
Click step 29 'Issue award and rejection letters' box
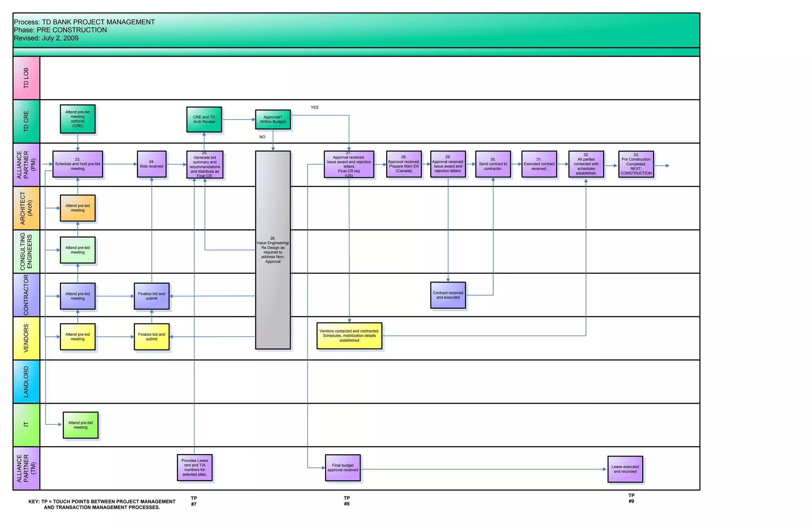[x=448, y=164]
